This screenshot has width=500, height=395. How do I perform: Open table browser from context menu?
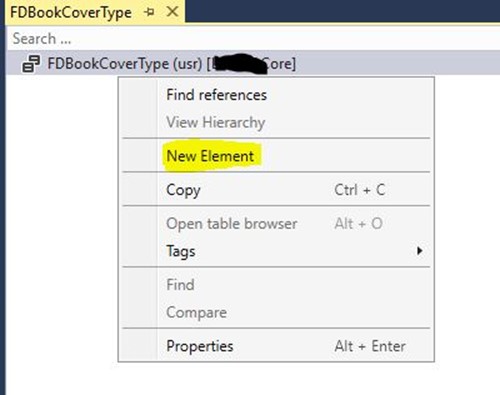click(x=232, y=223)
